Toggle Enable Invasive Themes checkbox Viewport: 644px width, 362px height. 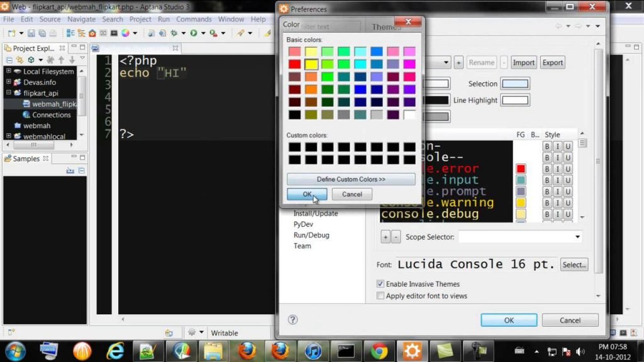point(380,283)
